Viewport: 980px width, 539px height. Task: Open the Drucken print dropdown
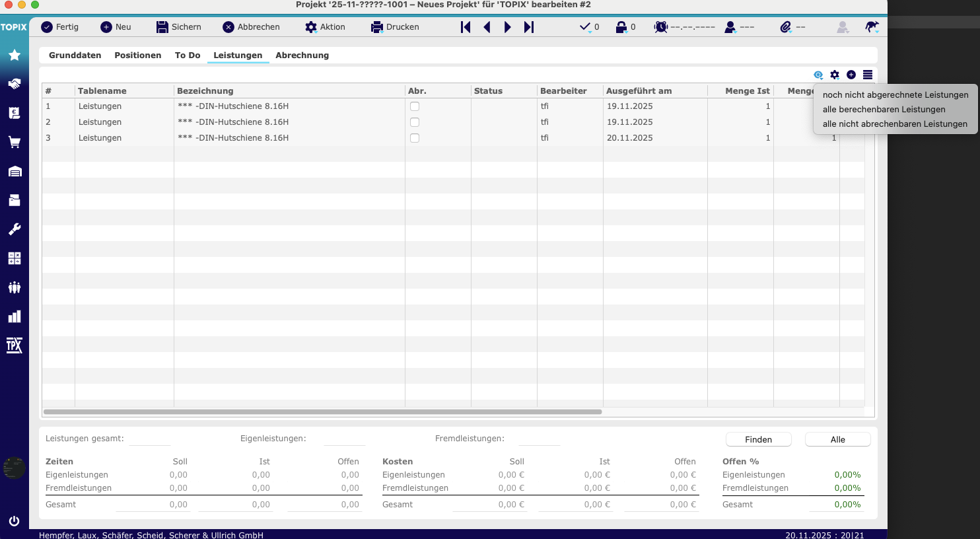(x=395, y=27)
